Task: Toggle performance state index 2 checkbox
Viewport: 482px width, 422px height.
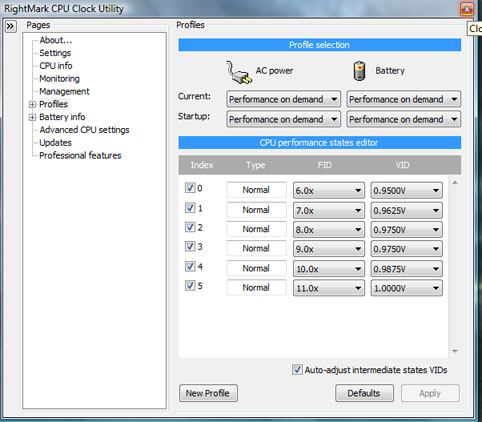Action: (x=190, y=227)
